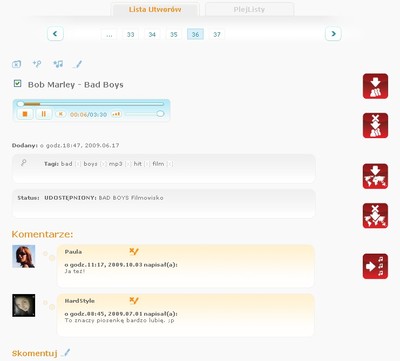The image size is (400, 361).
Task: Click HardStyle's comment text about the song
Action: click(119, 320)
